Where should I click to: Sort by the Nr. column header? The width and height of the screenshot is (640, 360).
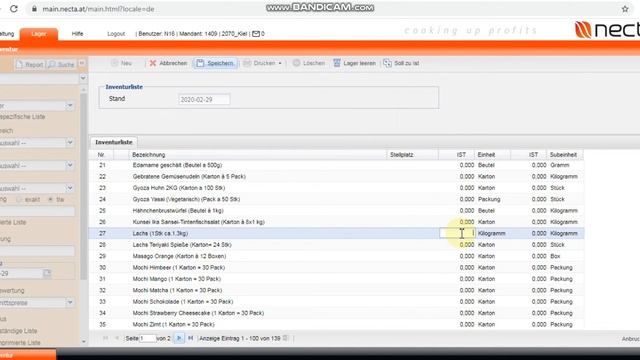(101, 155)
